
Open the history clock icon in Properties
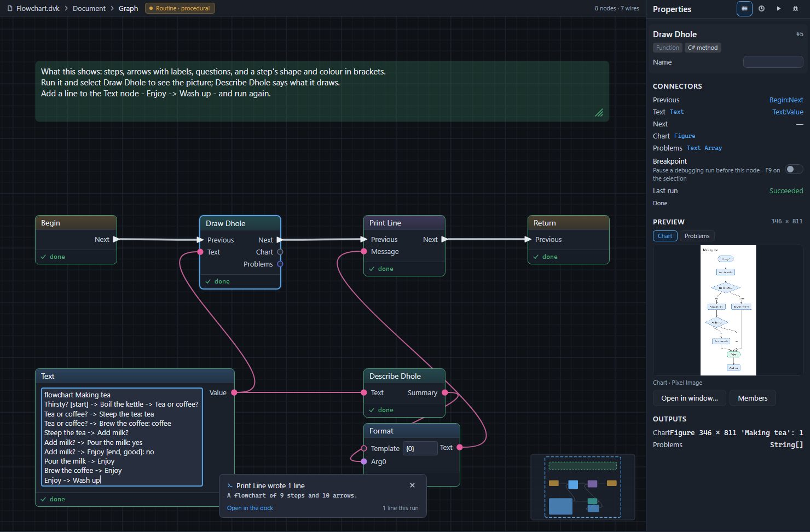click(761, 9)
